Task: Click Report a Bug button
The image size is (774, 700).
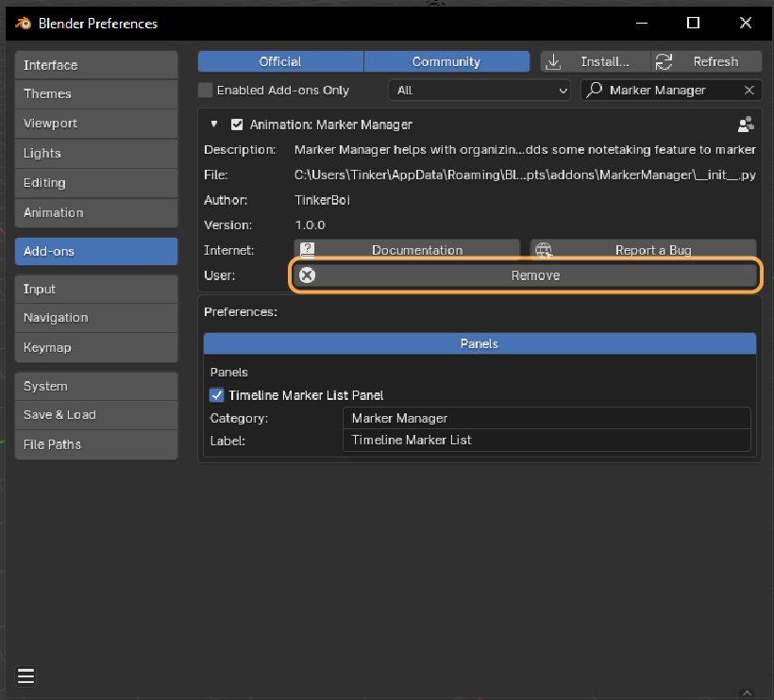Action: click(643, 250)
